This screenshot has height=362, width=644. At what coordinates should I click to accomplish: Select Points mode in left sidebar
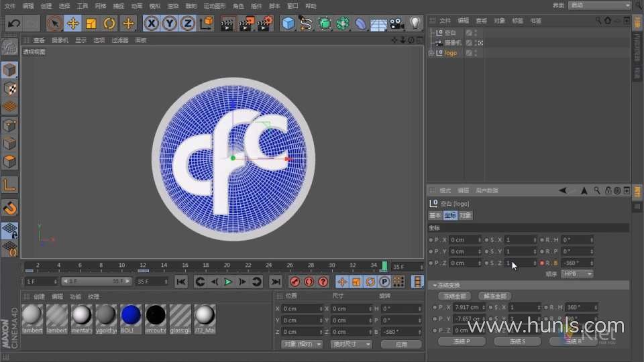click(9, 125)
